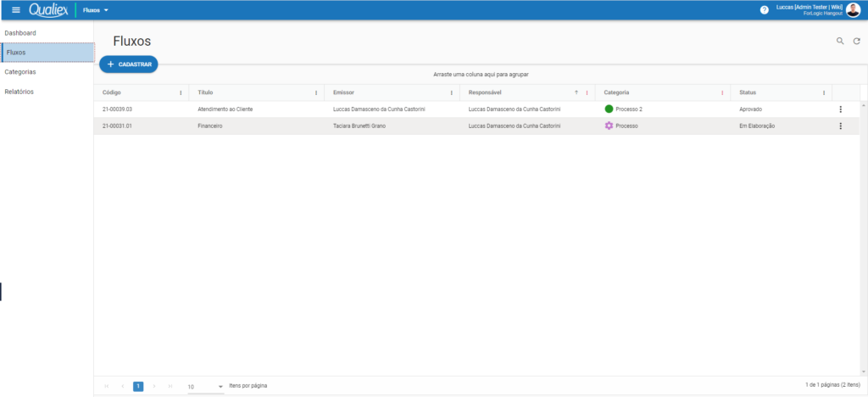The image size is (868, 397).
Task: Click the search magnifier icon
Action: [x=840, y=41]
